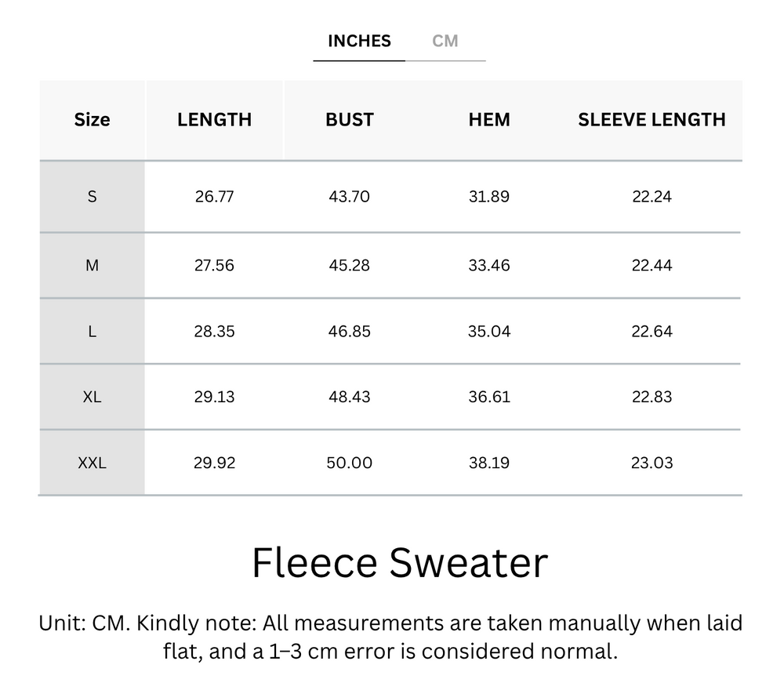Select the XXL size row label
The image size is (784, 683).
(92, 463)
